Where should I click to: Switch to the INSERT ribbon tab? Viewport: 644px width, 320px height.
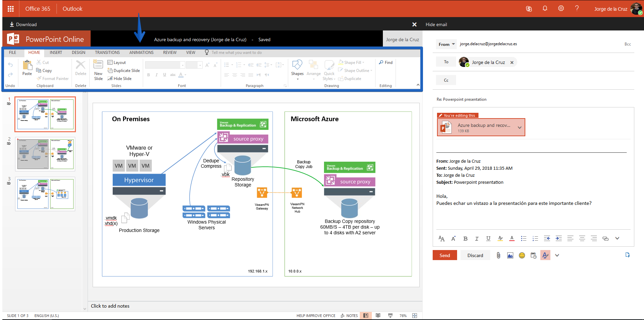pos(56,53)
